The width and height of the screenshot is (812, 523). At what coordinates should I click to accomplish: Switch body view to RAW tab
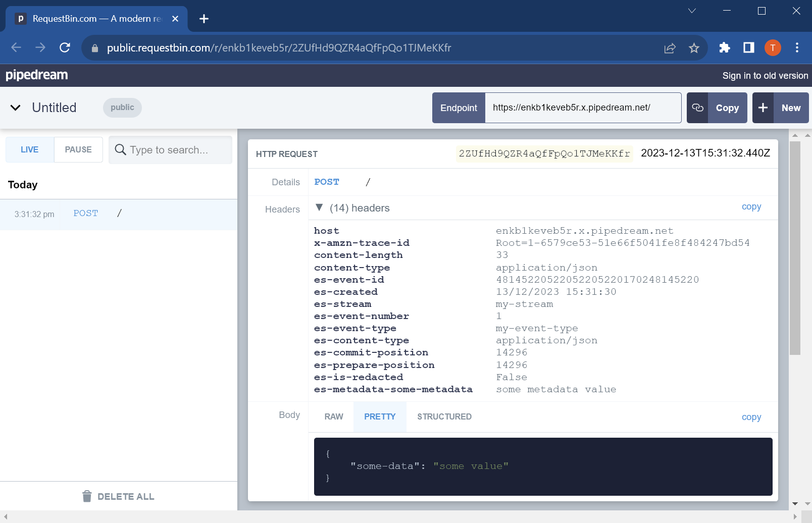tap(334, 416)
